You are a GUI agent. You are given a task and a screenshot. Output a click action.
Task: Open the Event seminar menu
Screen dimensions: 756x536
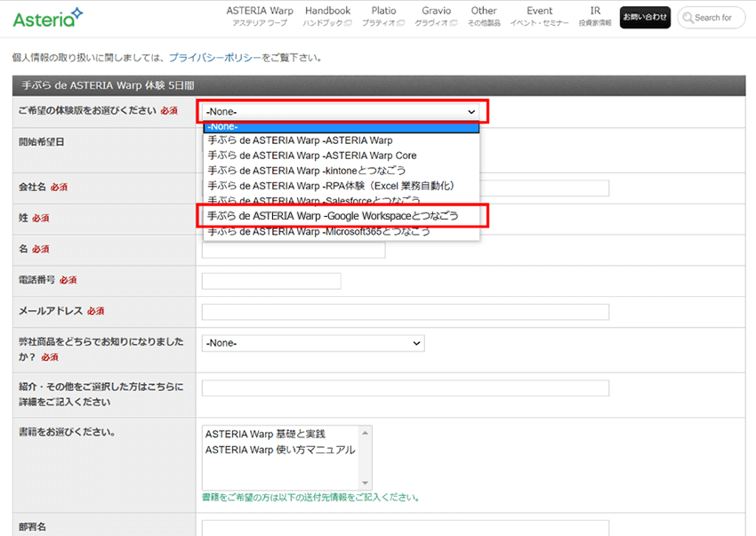(x=539, y=16)
